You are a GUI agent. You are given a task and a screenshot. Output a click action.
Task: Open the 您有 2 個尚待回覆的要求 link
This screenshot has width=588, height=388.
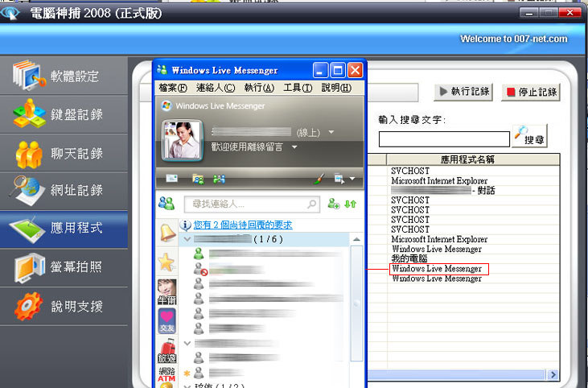(243, 225)
